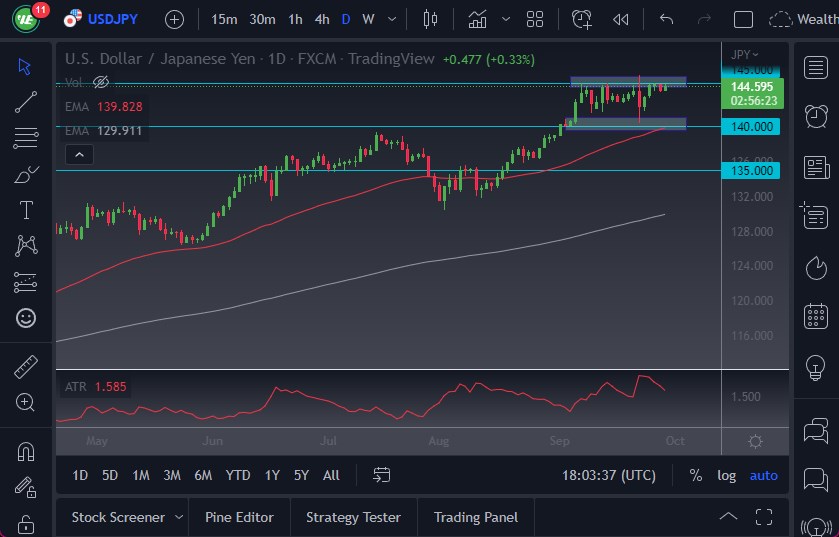
Task: Click the USDJPY symbol search field
Action: tap(112, 19)
